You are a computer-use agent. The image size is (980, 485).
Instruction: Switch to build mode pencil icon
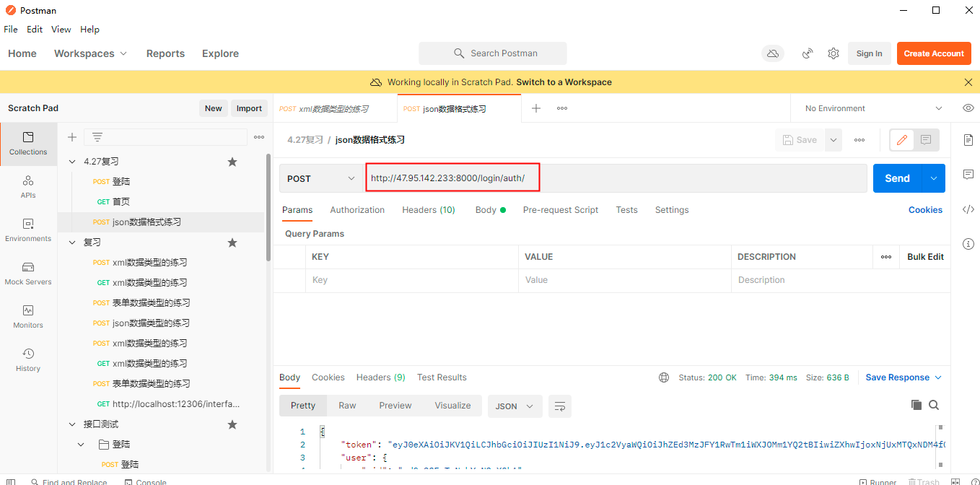(x=902, y=140)
